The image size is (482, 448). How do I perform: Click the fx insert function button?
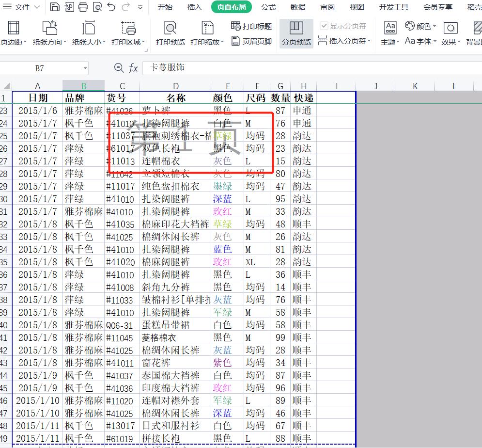[x=133, y=68]
